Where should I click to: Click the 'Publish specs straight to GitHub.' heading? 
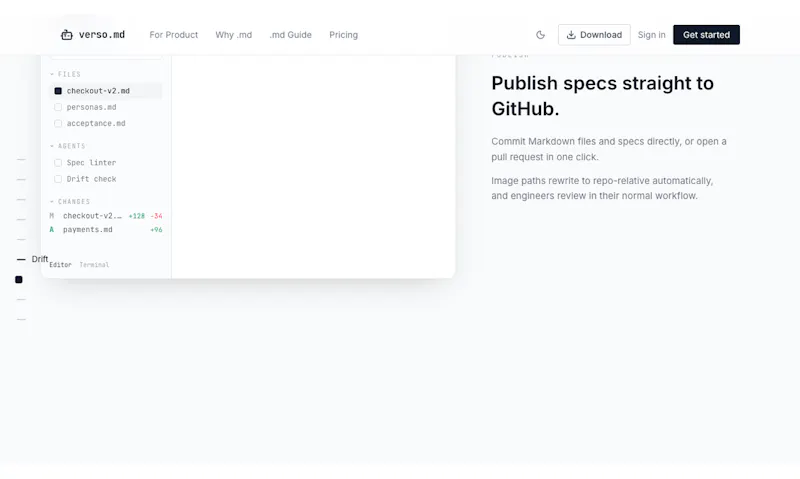pyautogui.click(x=603, y=96)
